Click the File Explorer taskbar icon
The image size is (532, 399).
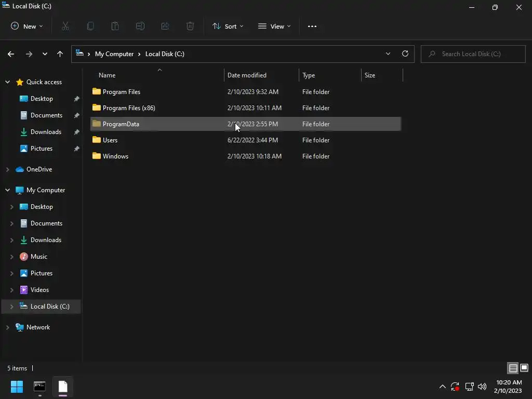63,387
